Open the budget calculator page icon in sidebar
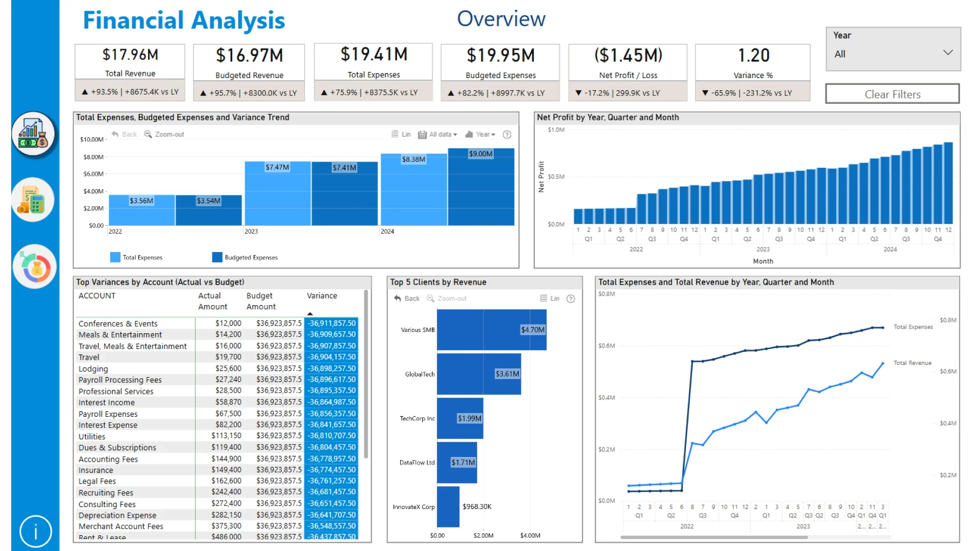The height and width of the screenshot is (551, 980). tap(34, 200)
